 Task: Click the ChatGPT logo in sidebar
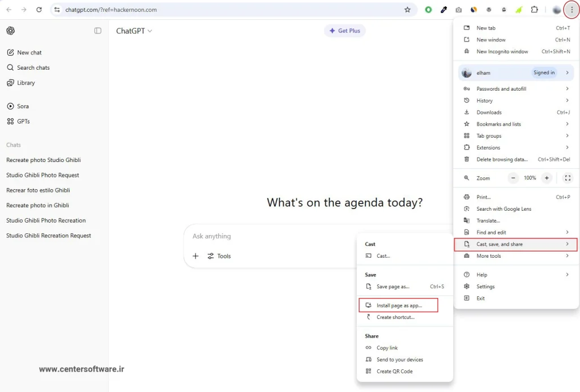10,31
